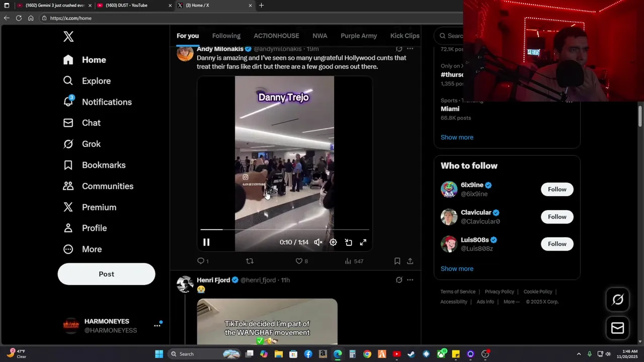
Task: Open the WANGHAF movement video thumbnail
Action: pyautogui.click(x=267, y=322)
